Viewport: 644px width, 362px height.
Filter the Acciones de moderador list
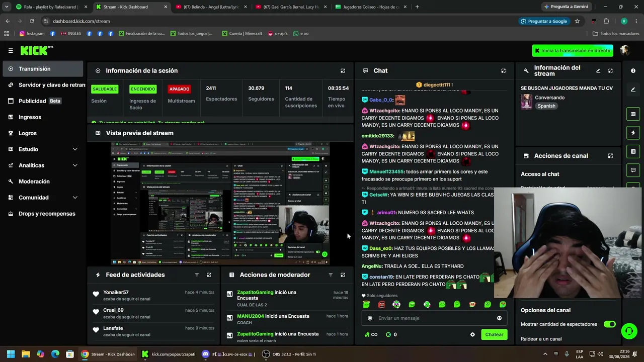point(331,275)
